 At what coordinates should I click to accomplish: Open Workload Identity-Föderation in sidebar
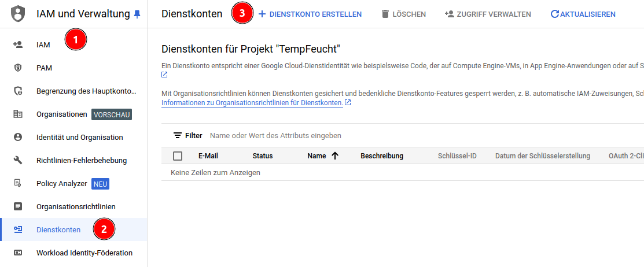(x=84, y=253)
